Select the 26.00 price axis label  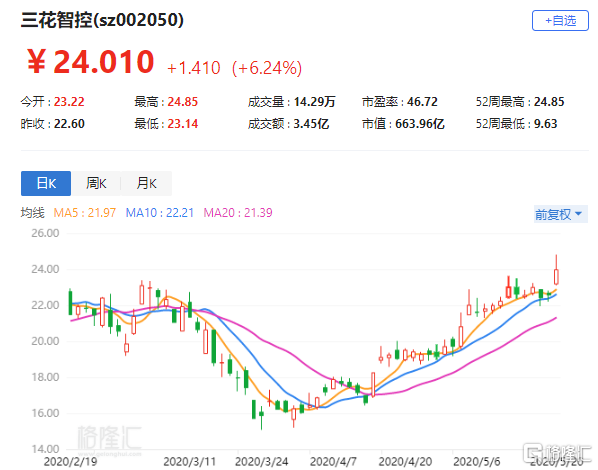(x=45, y=233)
